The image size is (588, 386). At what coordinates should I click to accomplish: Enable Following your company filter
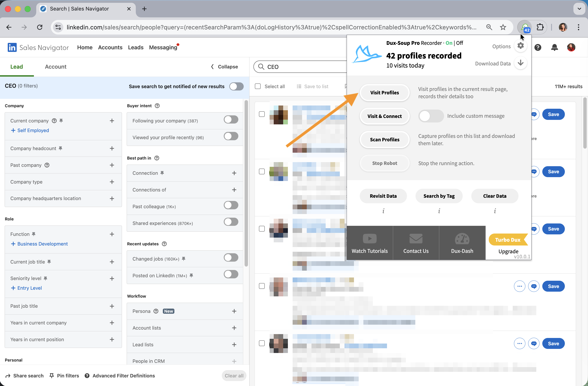click(x=231, y=120)
